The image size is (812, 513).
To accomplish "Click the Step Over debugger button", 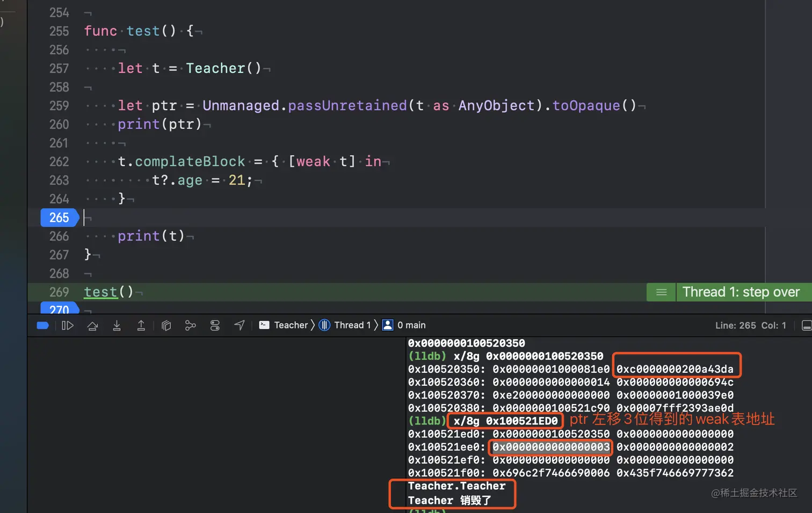I will (x=92, y=325).
